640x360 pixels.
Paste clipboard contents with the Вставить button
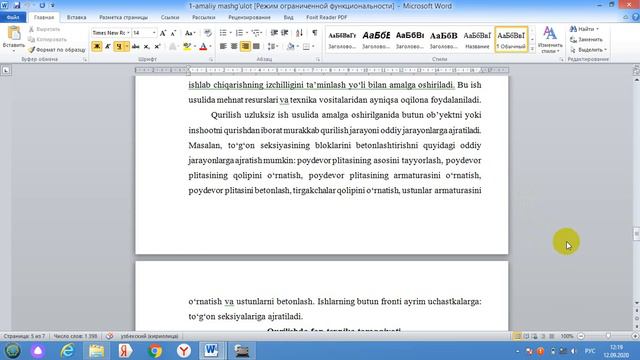point(13,38)
